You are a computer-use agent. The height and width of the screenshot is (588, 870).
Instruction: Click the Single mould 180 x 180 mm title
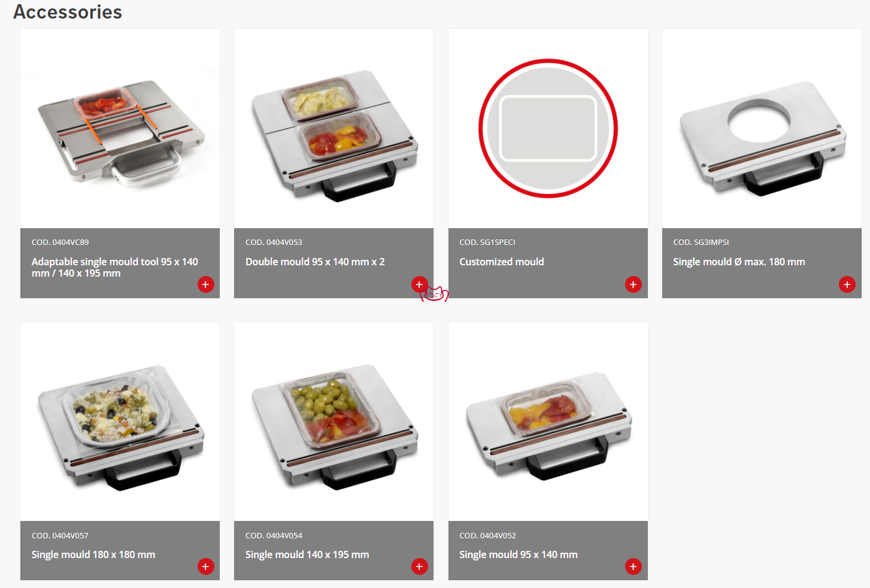pos(93,554)
